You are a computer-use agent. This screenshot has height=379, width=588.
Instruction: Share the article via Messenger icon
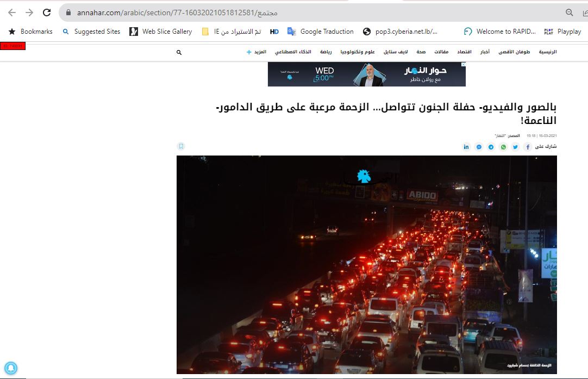click(479, 147)
